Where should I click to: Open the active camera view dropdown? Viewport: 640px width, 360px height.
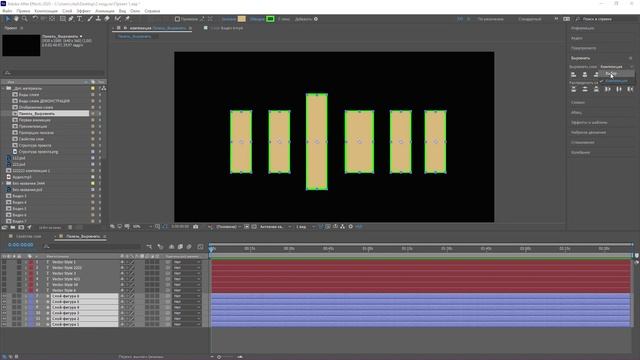275,227
